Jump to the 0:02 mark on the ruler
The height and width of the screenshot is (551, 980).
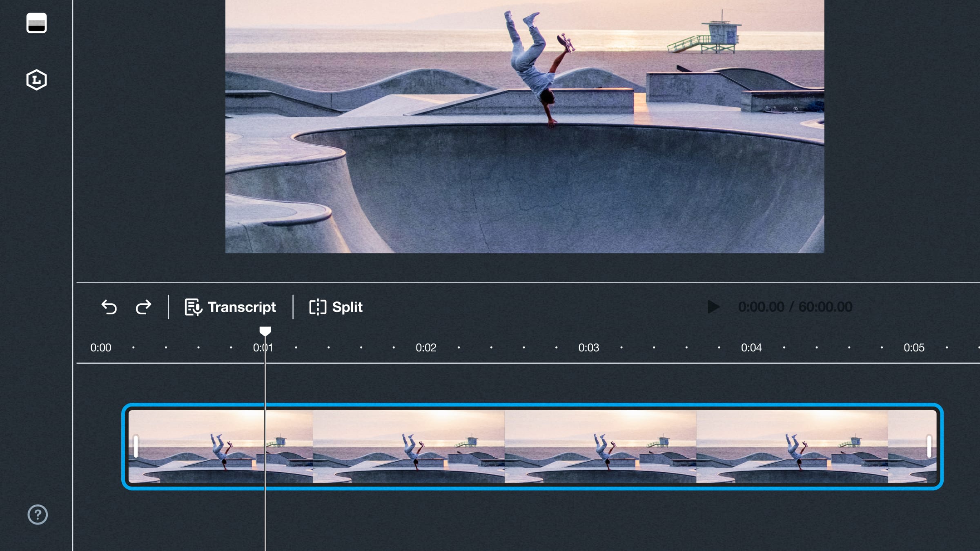tap(426, 348)
